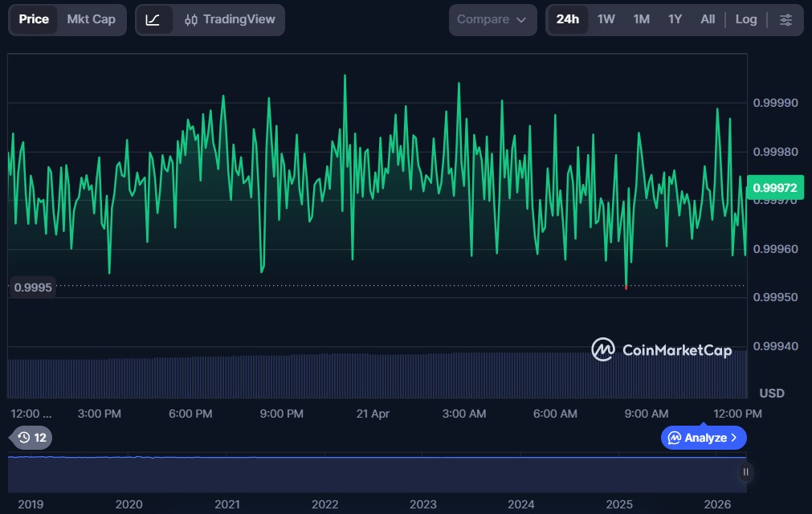Expand the Analyze button chevron

click(733, 438)
